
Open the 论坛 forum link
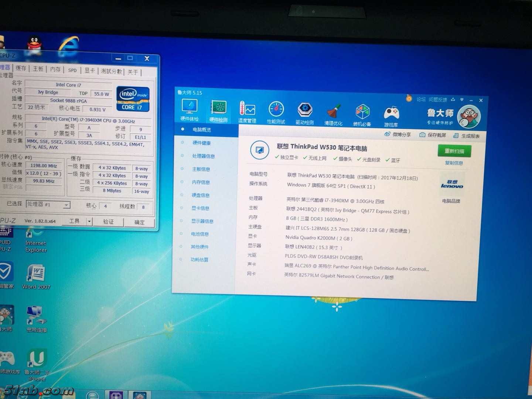pyautogui.click(x=421, y=99)
